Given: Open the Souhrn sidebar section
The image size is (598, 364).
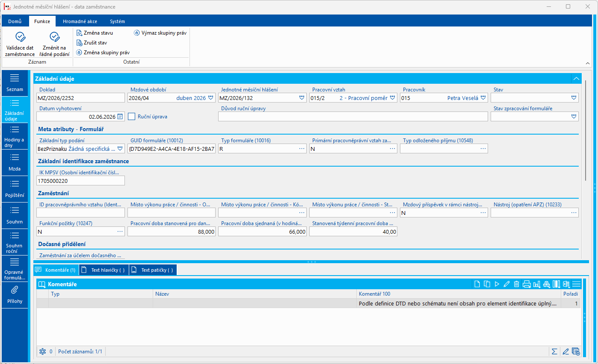Looking at the screenshot, I should (15, 215).
